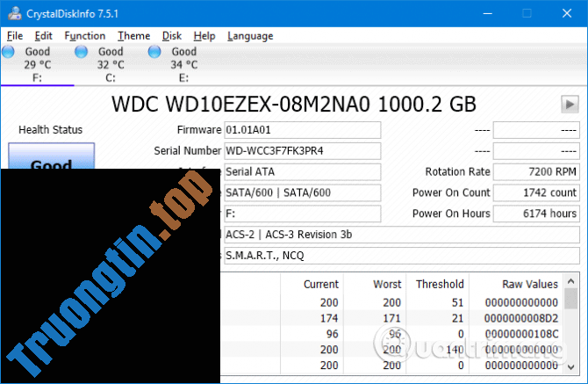Click the Threshold column header
588x384 pixels.
click(x=440, y=285)
